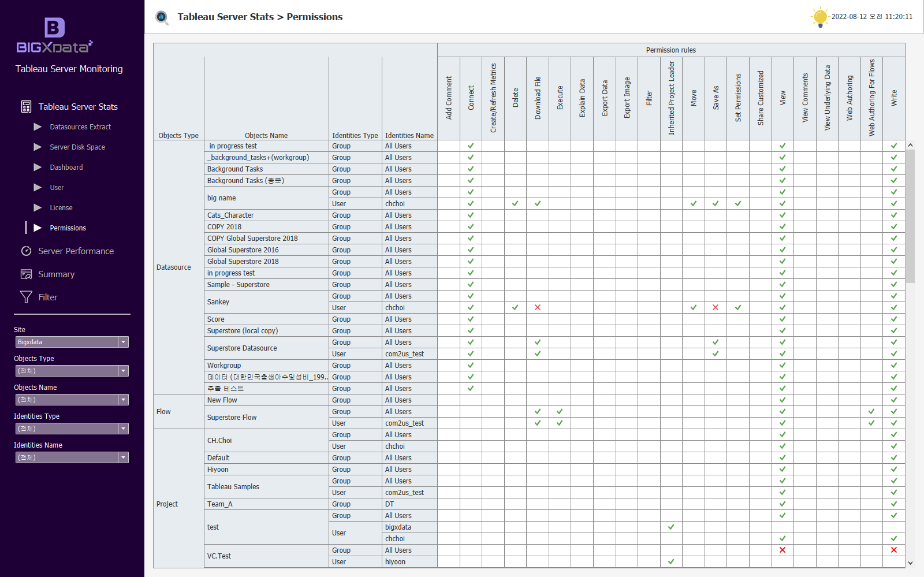924x577 pixels.
Task: Open Server Performance section
Action: [76, 251]
